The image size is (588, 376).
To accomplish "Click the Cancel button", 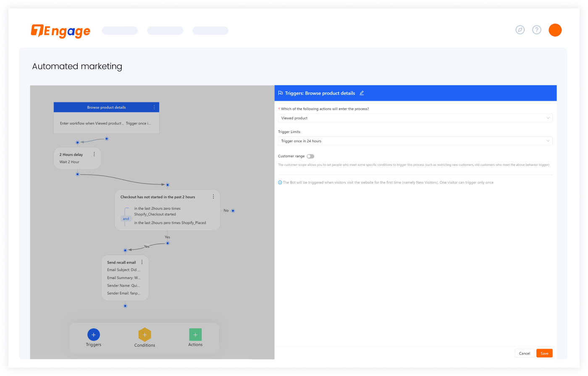I will [524, 353].
